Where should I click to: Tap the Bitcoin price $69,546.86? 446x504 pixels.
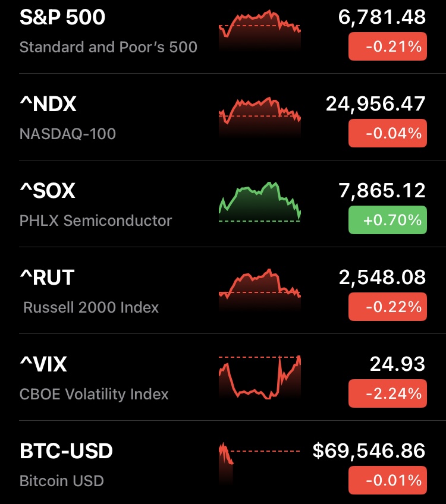coord(369,451)
